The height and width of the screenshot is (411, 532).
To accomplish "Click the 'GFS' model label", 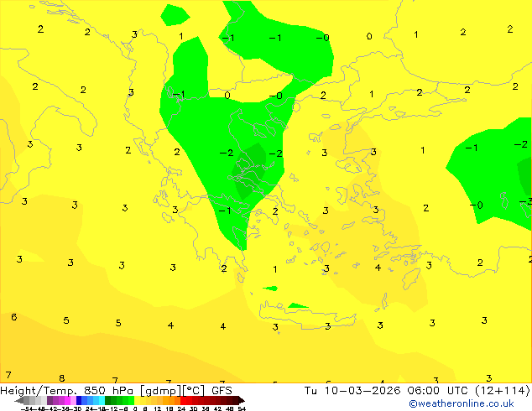I will pos(222,390).
